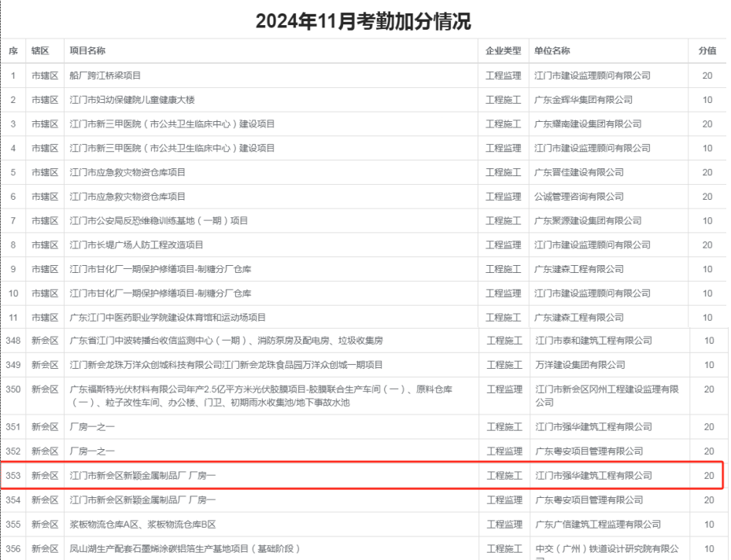
Task: Click sequence number 351 cell
Action: (x=13, y=427)
